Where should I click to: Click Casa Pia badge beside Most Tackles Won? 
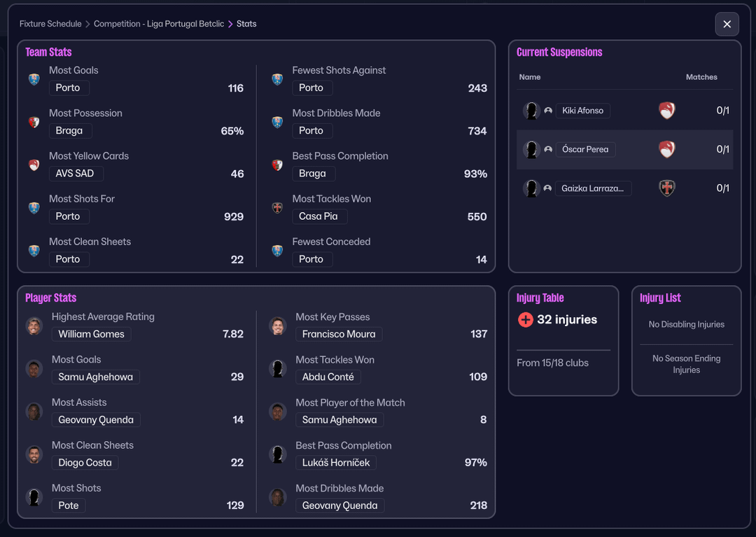pos(277,208)
